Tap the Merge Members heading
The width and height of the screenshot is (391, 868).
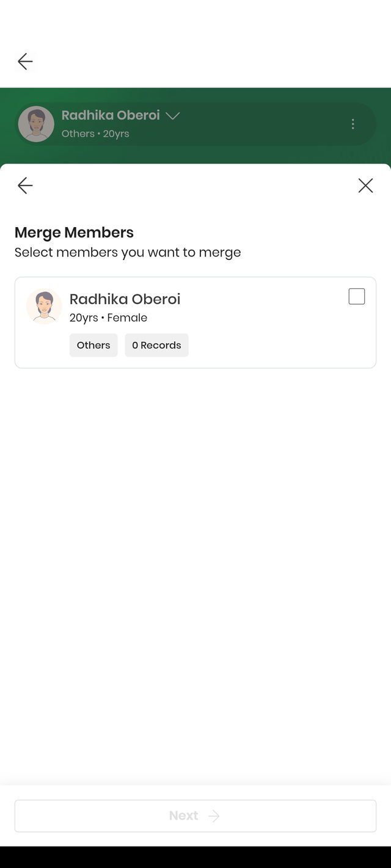coord(74,233)
